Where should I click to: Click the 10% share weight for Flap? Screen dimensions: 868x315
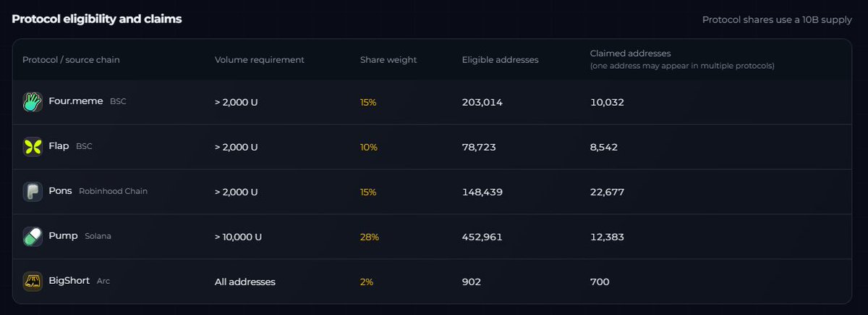tap(369, 147)
